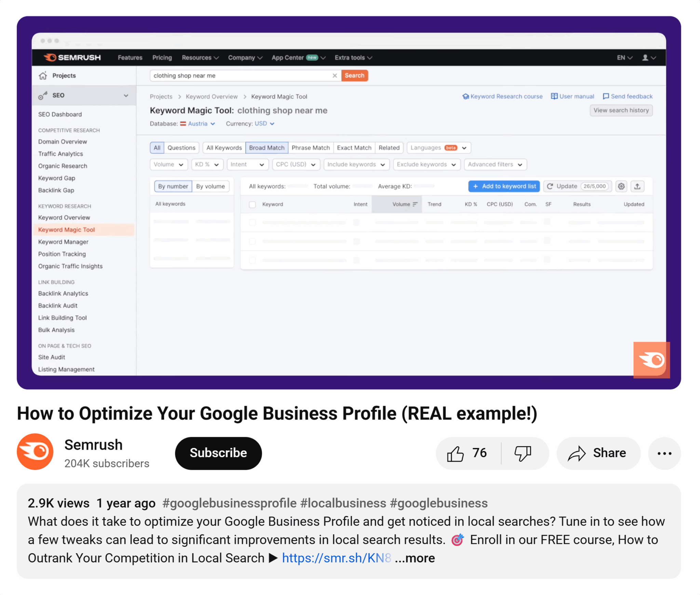Open App Center in top menu
Screen dimensions: 700x595
pyautogui.click(x=298, y=58)
